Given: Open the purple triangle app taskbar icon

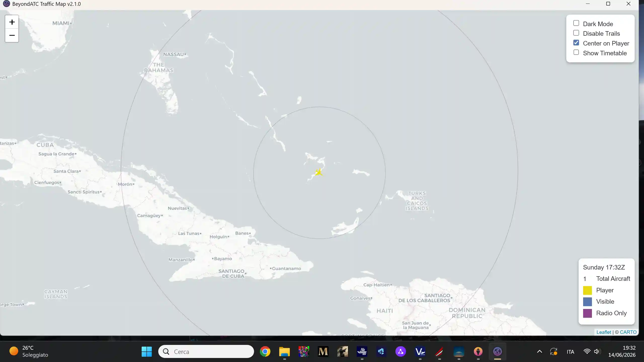Looking at the screenshot, I should pos(401,351).
